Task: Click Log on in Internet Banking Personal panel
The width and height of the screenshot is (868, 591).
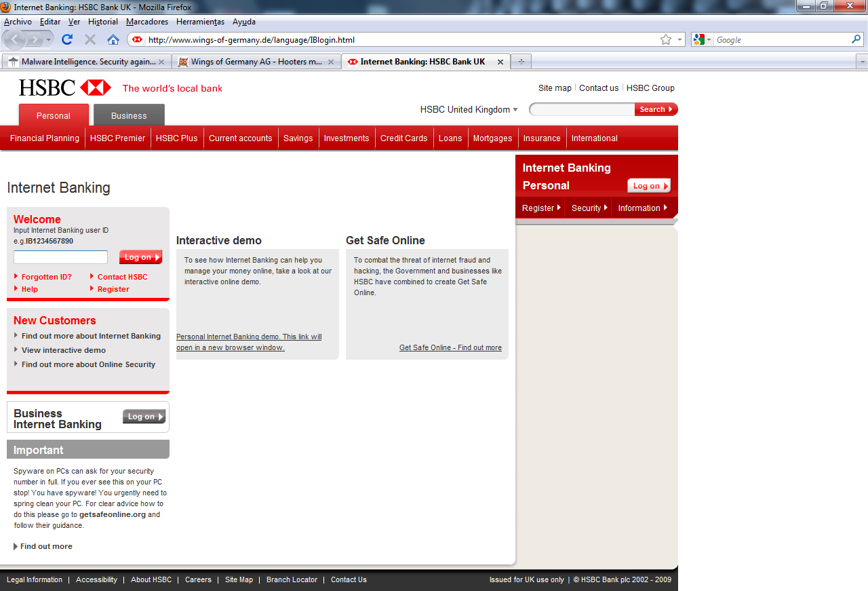Action: point(649,186)
